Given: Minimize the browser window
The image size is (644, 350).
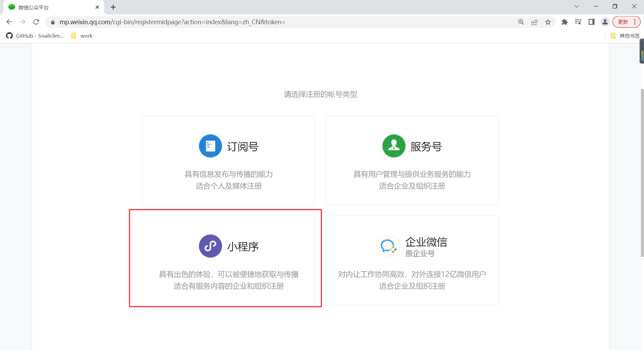Looking at the screenshot, I should click(x=596, y=6).
